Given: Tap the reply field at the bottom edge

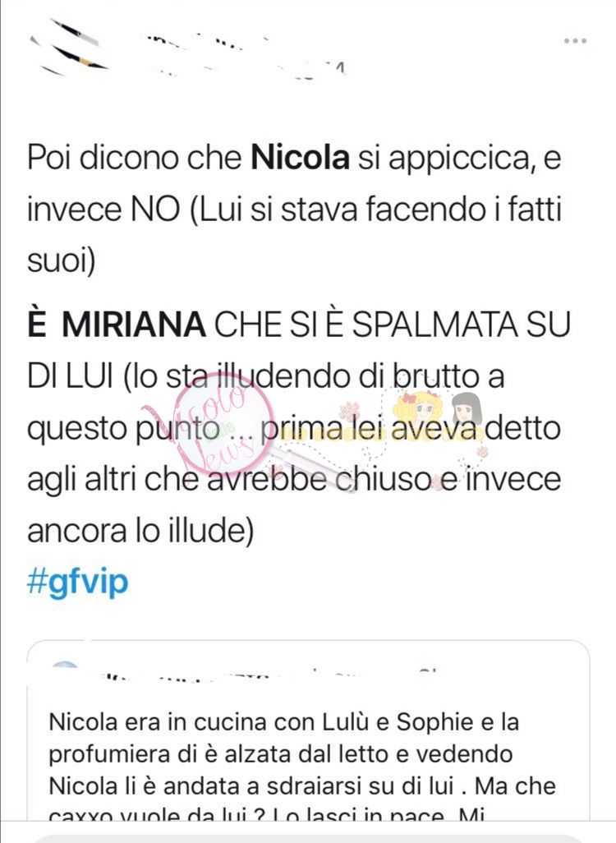Looking at the screenshot, I should (308, 839).
